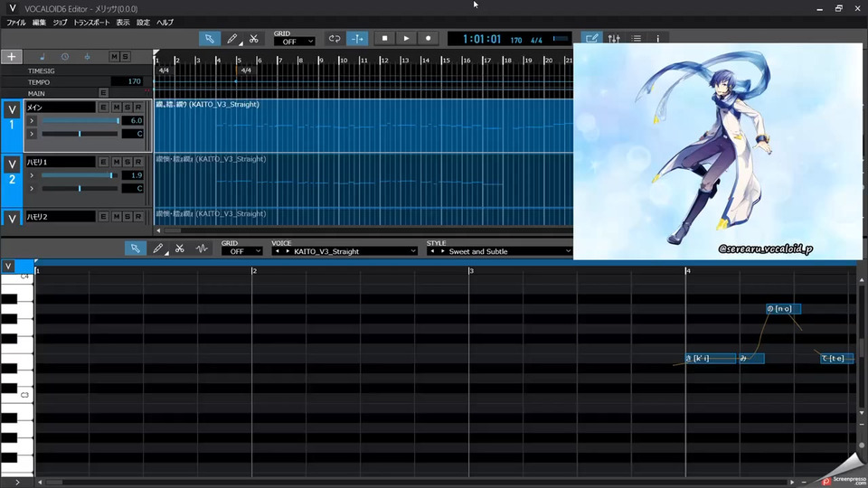Open 表示 menu
The width and height of the screenshot is (868, 488).
(123, 22)
